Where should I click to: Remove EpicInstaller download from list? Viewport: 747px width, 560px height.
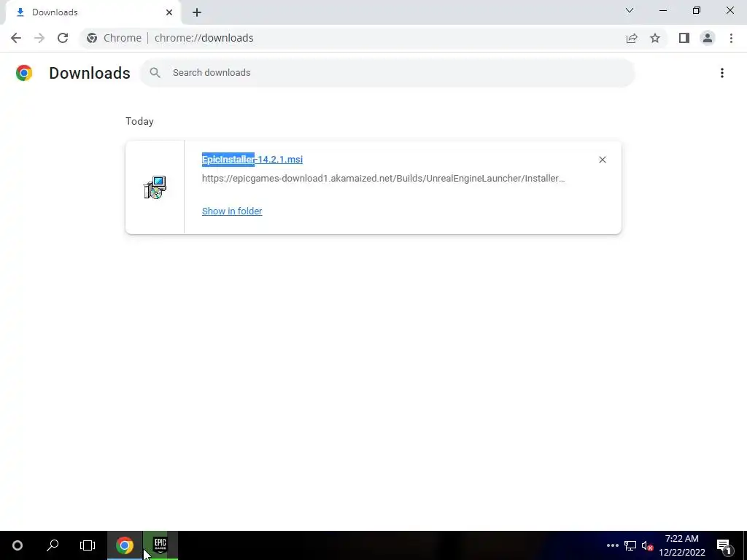(x=602, y=160)
